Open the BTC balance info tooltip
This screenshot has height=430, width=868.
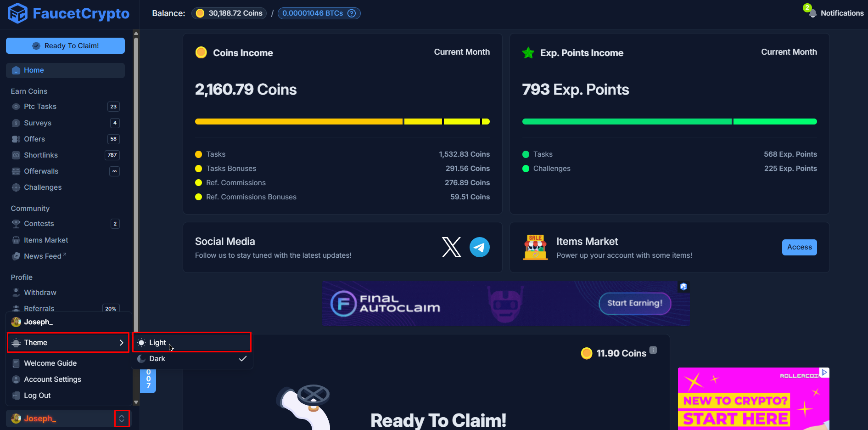tap(351, 13)
